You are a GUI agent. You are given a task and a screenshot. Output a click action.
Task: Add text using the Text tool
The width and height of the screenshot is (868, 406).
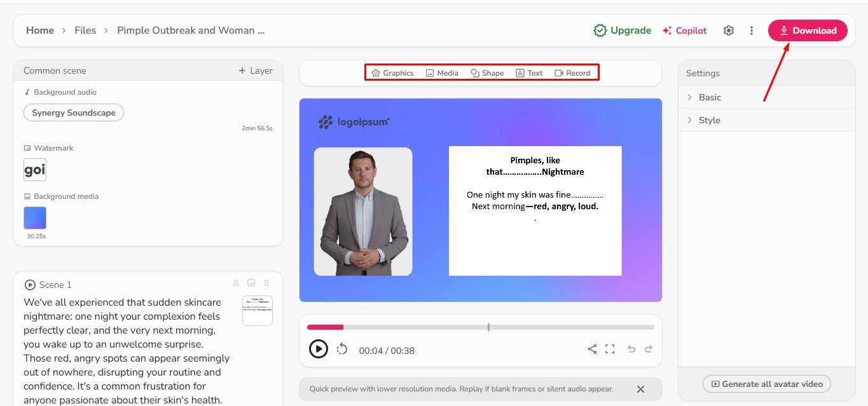529,72
